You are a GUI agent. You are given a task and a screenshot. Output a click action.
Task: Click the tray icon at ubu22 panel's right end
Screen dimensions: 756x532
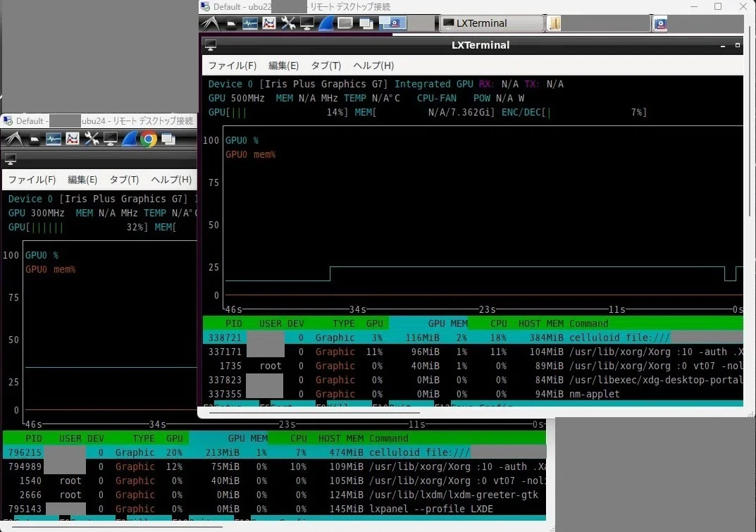[x=660, y=23]
